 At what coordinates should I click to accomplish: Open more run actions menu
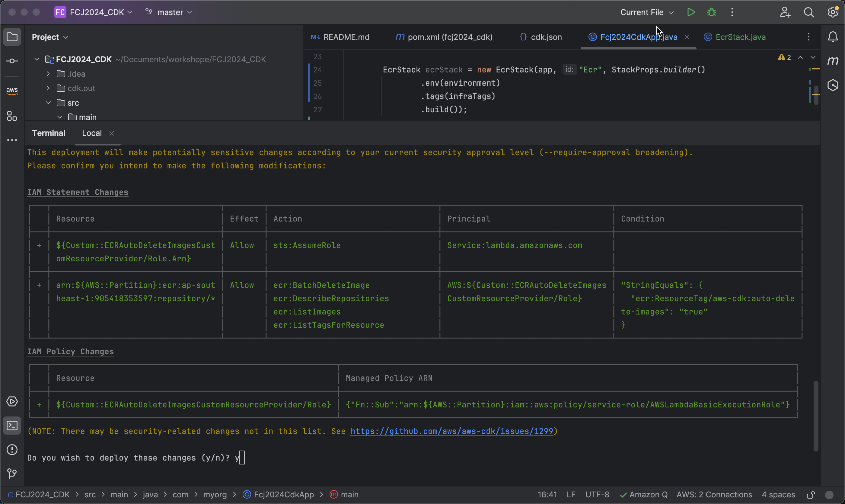732,12
